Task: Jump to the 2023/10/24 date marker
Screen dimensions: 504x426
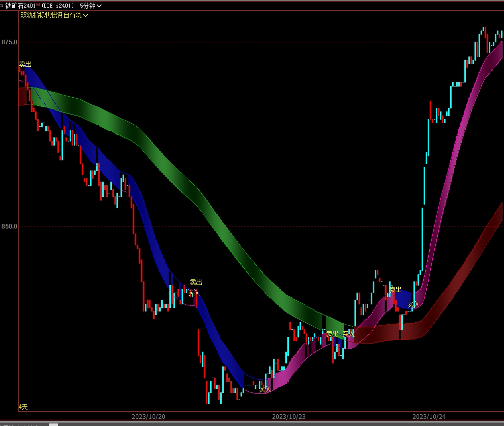Action: coord(429,416)
